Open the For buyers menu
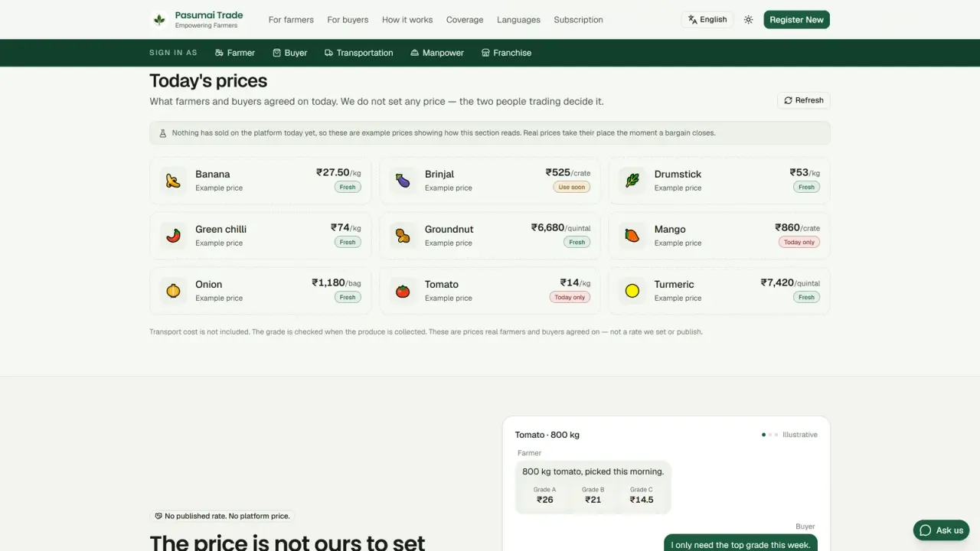The height and width of the screenshot is (551, 980). pos(348,20)
